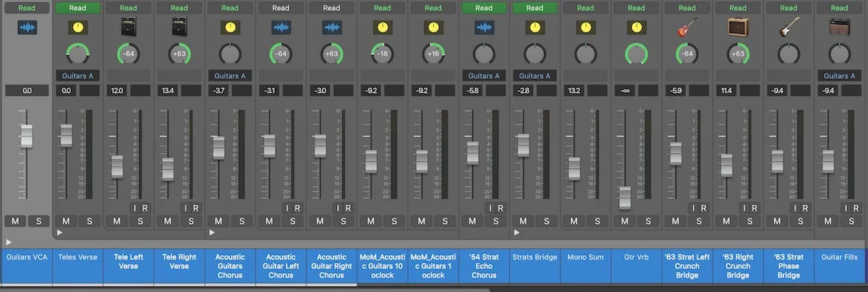Enable record on Tele Right Verse channel
The height and width of the screenshot is (292, 868).
(x=195, y=208)
